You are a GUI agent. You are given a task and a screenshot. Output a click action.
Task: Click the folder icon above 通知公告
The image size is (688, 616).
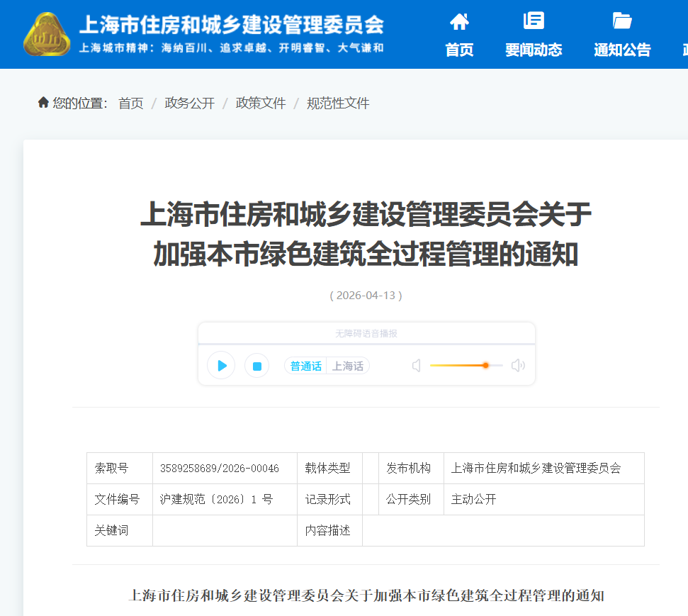[x=621, y=21]
